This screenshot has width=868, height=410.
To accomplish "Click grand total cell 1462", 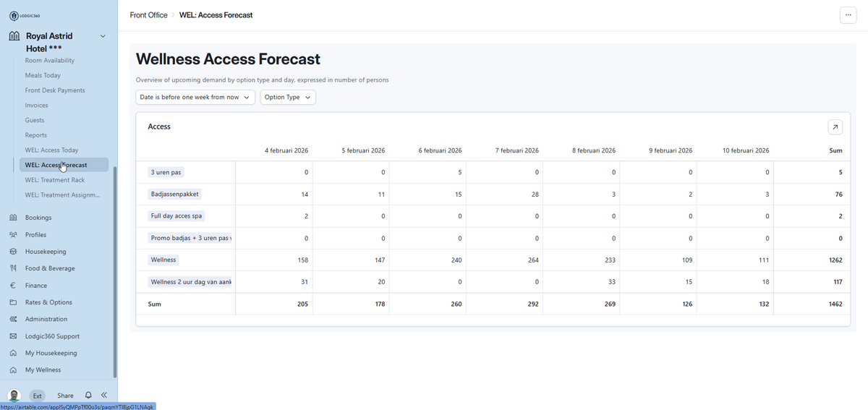I will (x=835, y=304).
